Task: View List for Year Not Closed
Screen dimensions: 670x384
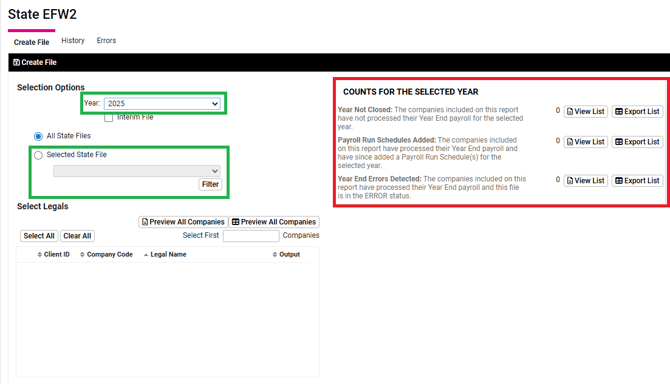Action: 585,111
